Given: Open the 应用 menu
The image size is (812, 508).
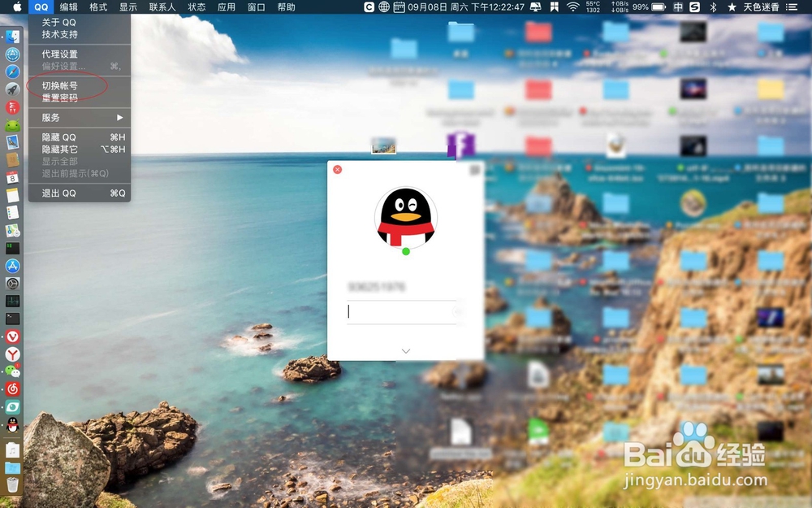Looking at the screenshot, I should point(227,7).
